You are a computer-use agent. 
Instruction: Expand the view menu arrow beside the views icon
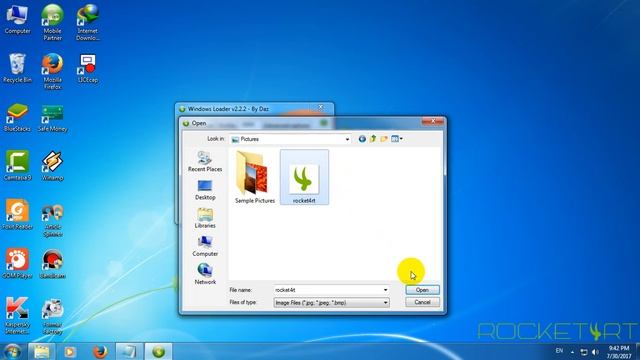pyautogui.click(x=401, y=139)
